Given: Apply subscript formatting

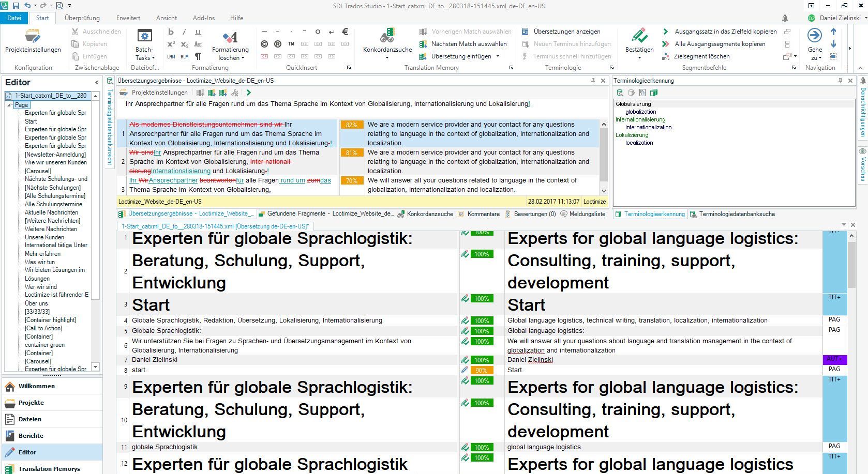Looking at the screenshot, I should (x=185, y=44).
